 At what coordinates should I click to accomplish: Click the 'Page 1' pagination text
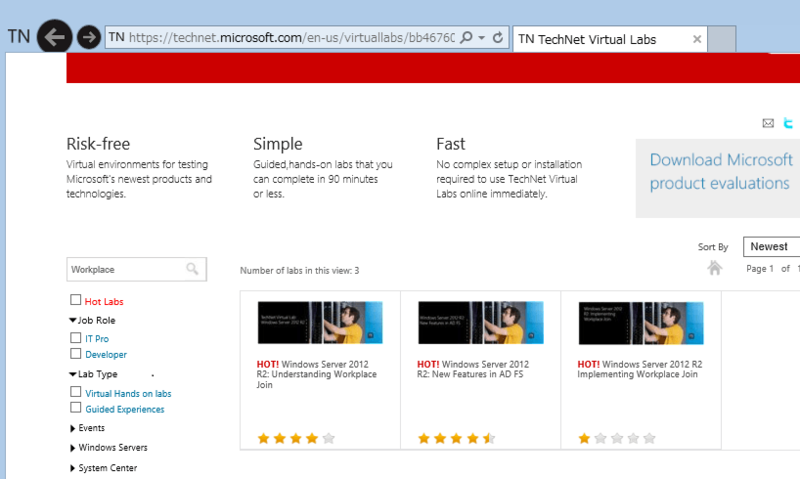point(760,268)
